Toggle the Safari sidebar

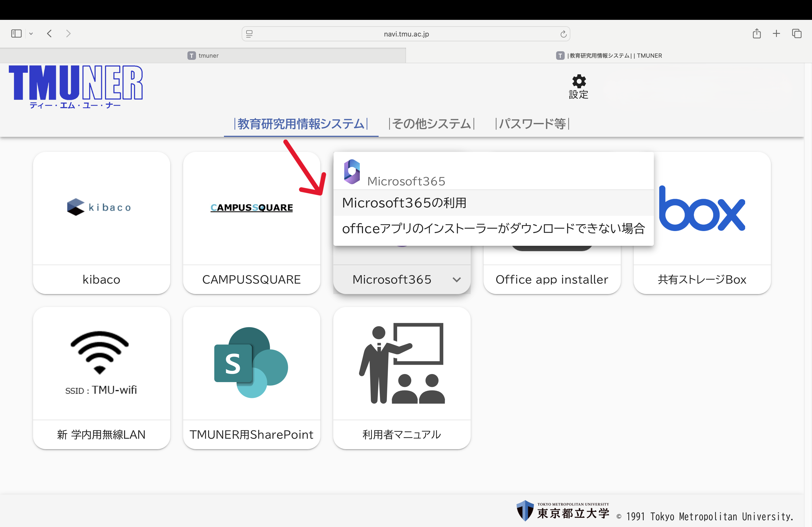[16, 33]
